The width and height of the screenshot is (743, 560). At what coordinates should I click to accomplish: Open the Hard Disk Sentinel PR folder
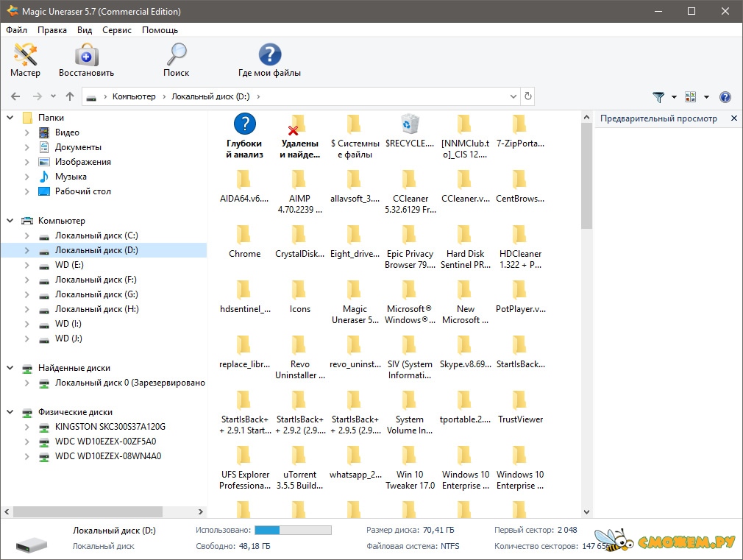465,247
